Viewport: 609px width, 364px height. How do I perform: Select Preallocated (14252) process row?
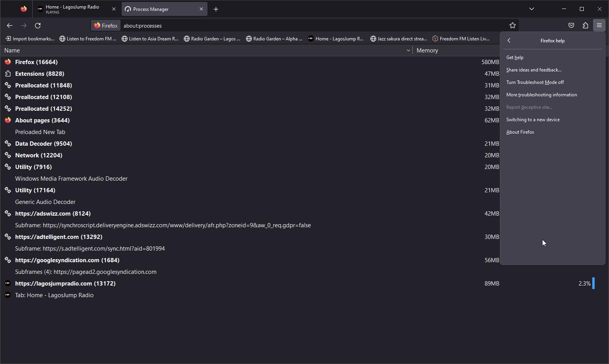pyautogui.click(x=250, y=108)
